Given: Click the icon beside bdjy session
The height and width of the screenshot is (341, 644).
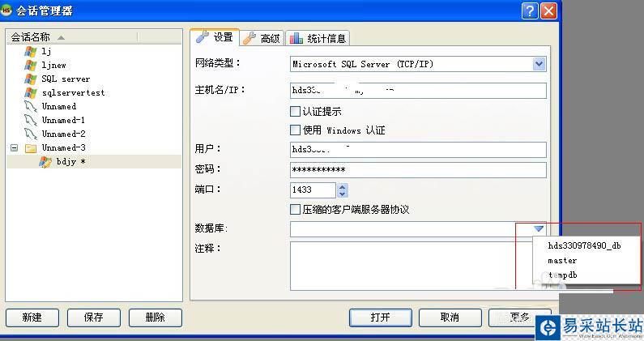Looking at the screenshot, I should [x=45, y=161].
